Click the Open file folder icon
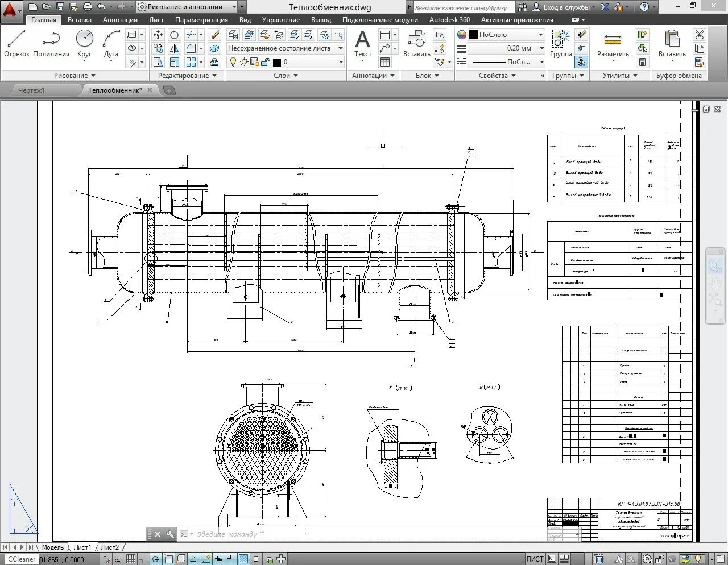Screen dimensions: 728x565 [x=46, y=7]
